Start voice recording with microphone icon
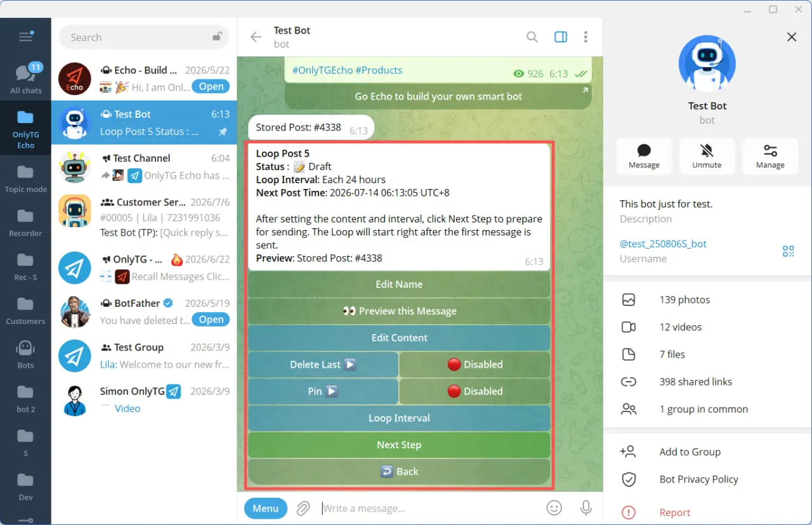 [x=586, y=508]
